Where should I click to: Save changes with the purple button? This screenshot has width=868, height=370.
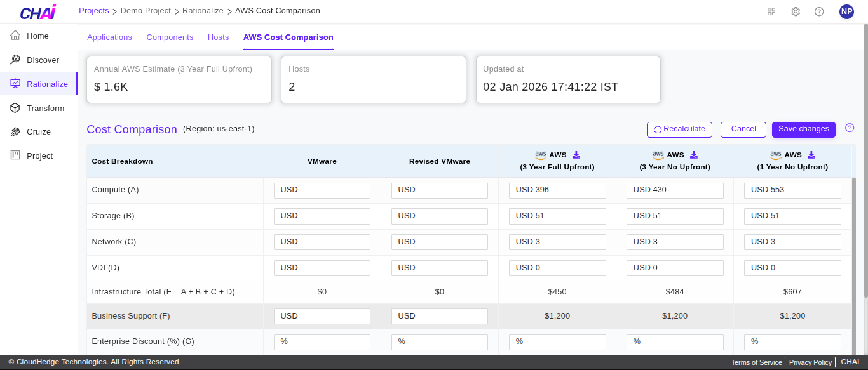click(x=803, y=129)
